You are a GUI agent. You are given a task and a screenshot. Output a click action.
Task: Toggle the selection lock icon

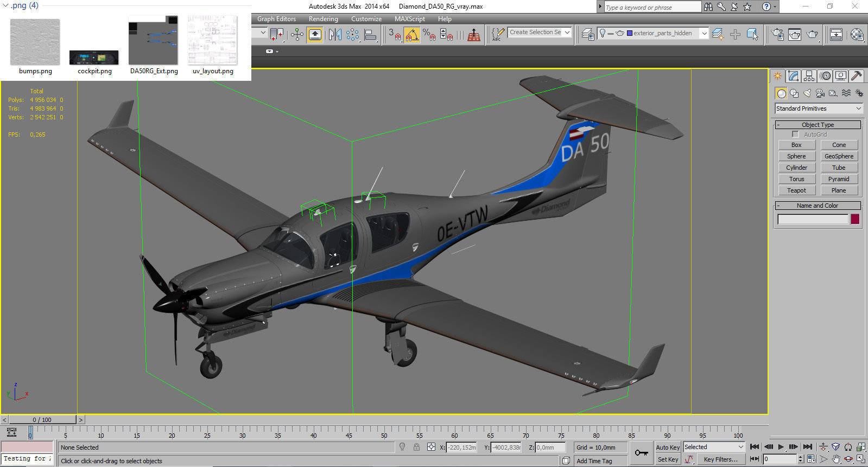click(416, 447)
